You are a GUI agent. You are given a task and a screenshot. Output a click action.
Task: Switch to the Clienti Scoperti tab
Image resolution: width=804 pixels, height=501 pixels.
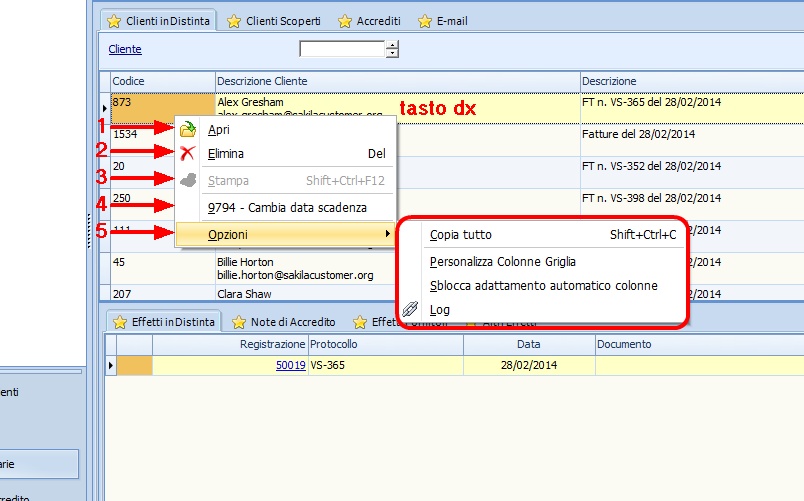[277, 21]
